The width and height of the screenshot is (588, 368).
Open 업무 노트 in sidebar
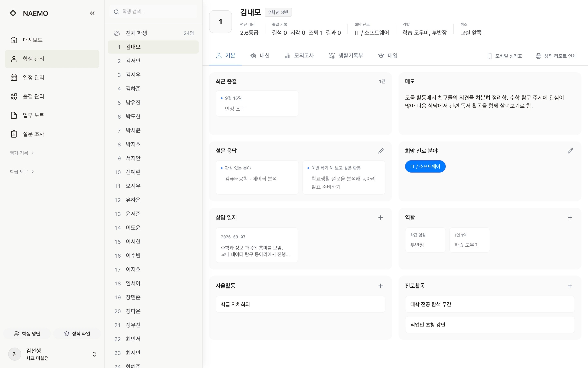click(x=52, y=115)
